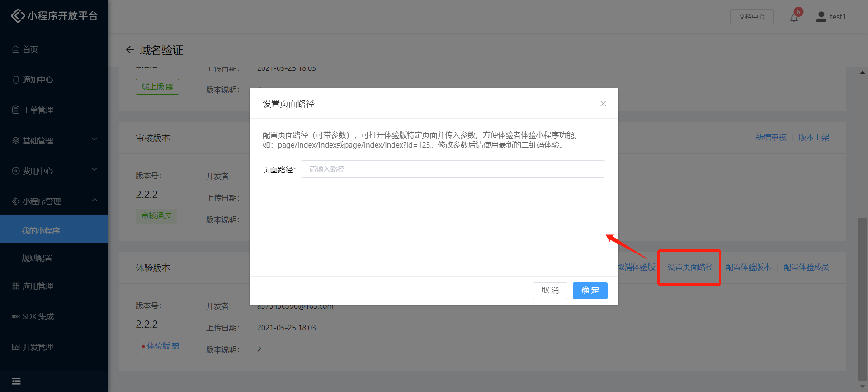Click the 工单管理 clipboard icon
The image size is (868, 392).
pyautogui.click(x=16, y=110)
